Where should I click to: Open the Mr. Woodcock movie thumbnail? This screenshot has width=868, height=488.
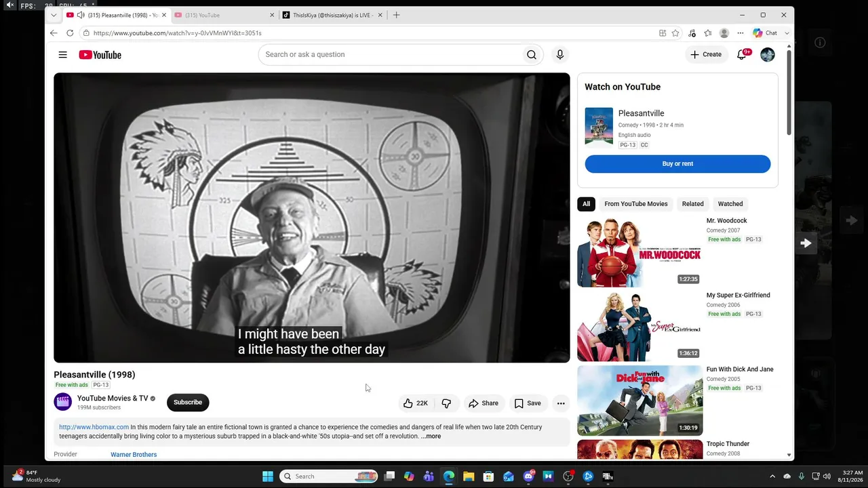[639, 252]
